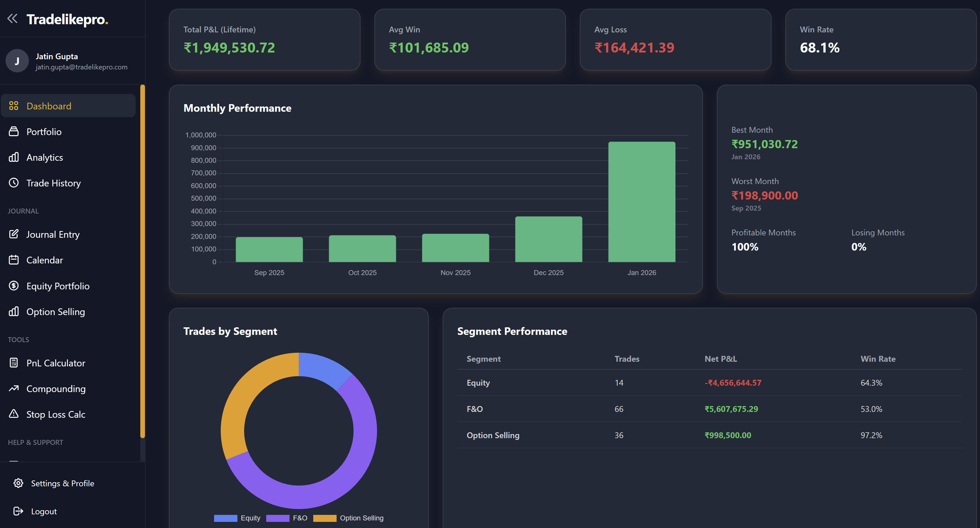Switch to the Portfolio section

point(44,132)
